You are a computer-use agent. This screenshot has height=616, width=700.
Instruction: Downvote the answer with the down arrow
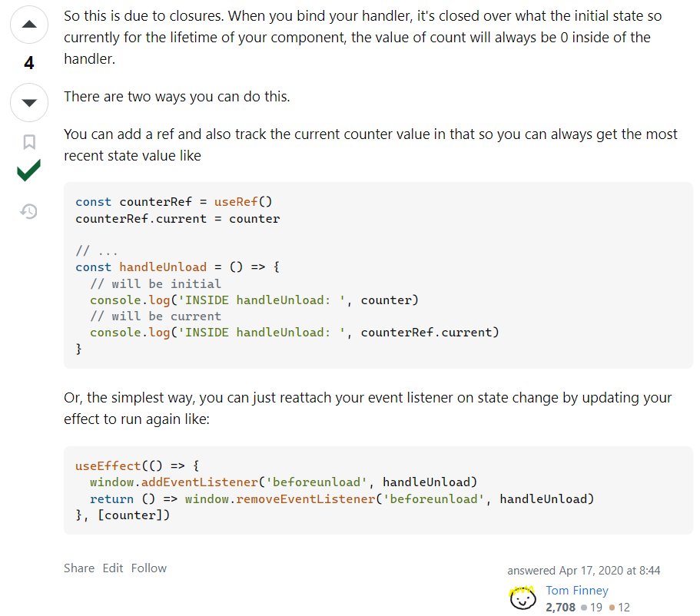29,103
